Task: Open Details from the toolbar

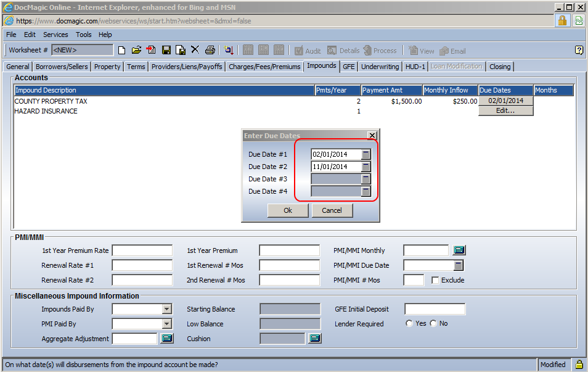Action: tap(343, 51)
